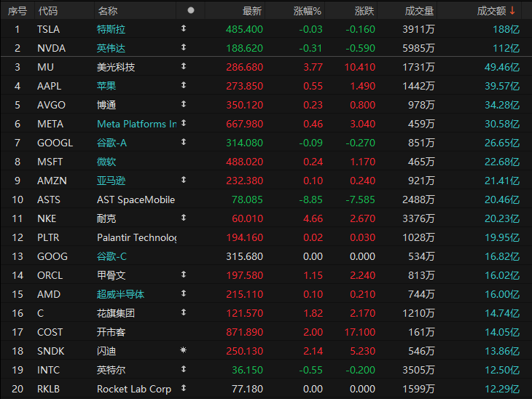Click COST price change 17.100
Image resolution: width=532 pixels, height=399 pixels.
pyautogui.click(x=359, y=332)
